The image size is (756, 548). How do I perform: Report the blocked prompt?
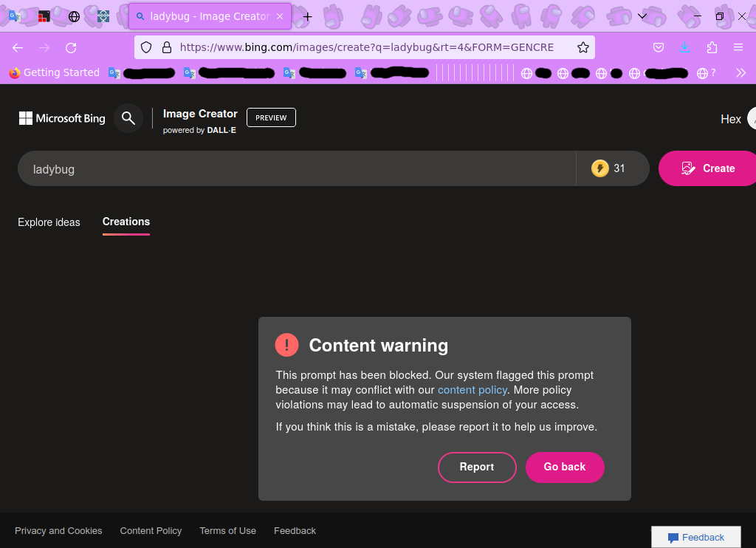[477, 467]
